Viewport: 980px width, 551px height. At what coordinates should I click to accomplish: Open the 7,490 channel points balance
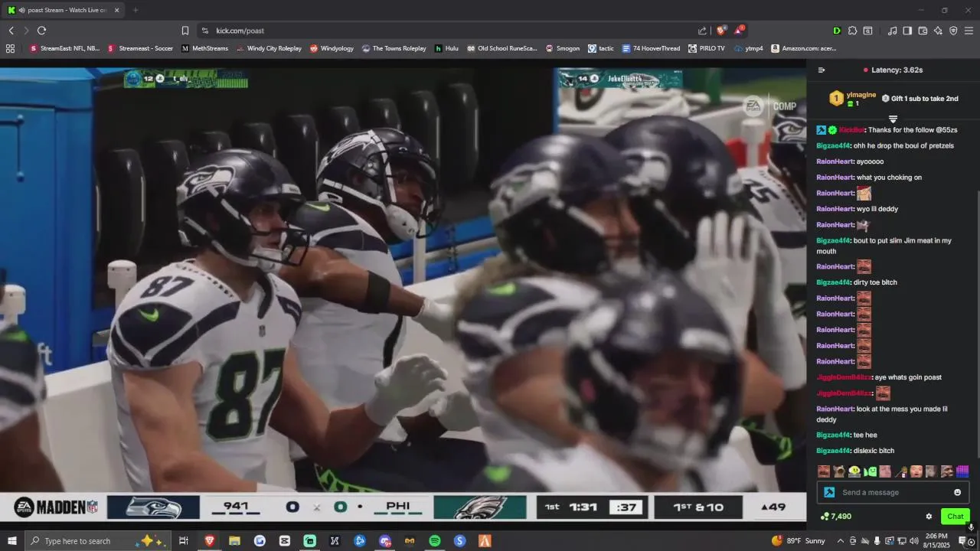click(x=835, y=517)
